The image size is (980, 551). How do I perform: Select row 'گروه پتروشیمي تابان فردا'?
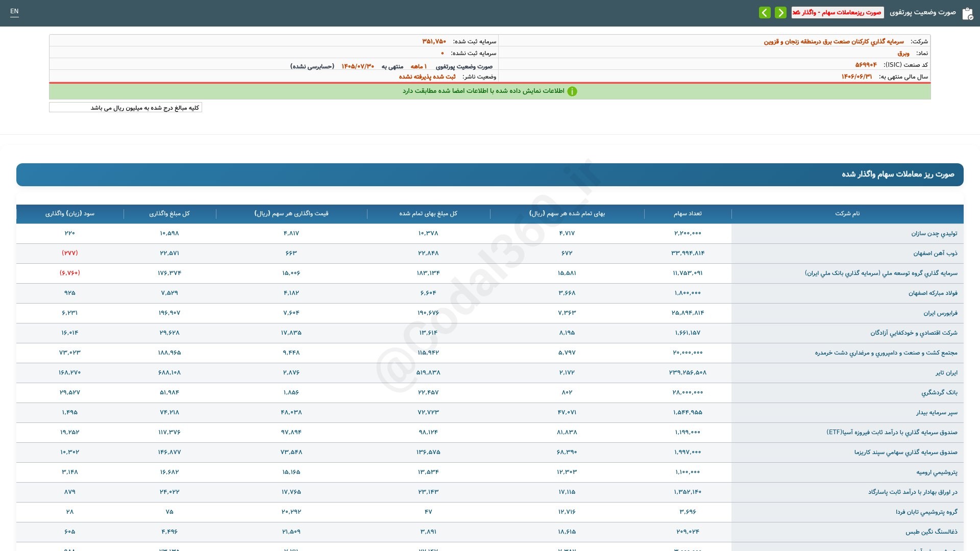(x=490, y=512)
